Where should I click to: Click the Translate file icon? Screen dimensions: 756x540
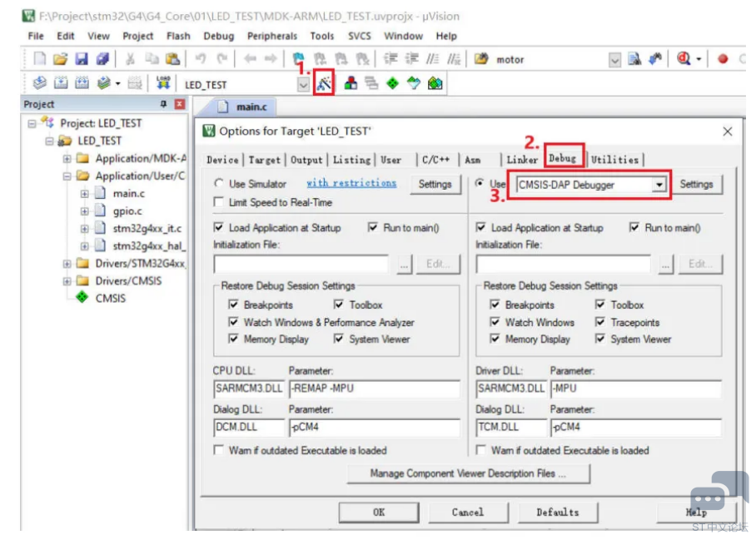point(39,83)
